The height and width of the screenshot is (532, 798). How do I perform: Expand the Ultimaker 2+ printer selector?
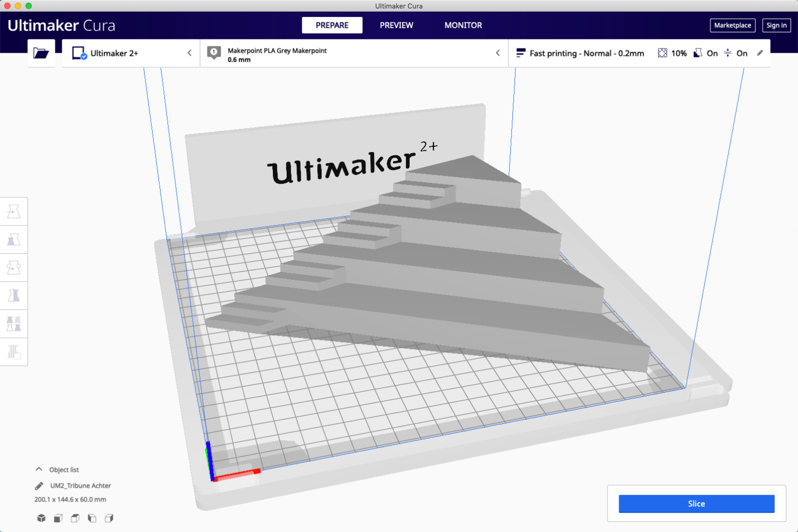(x=131, y=53)
